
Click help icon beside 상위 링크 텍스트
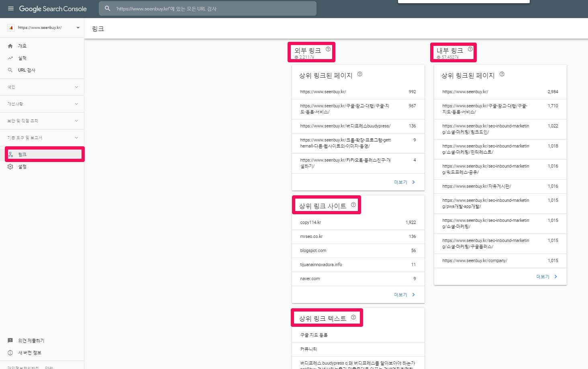tap(353, 317)
